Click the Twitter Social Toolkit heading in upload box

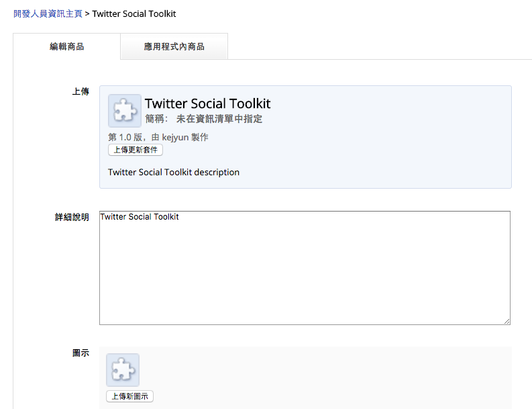[207, 103]
